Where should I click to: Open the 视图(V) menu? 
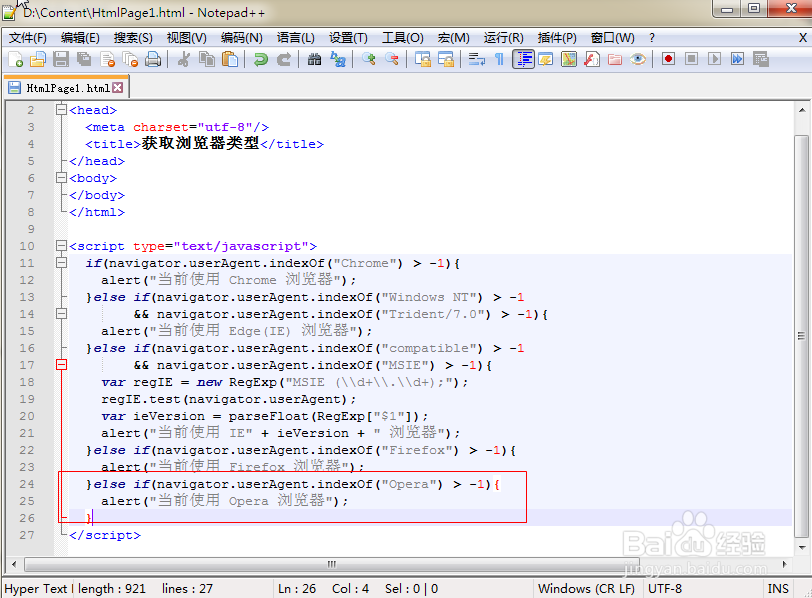click(x=186, y=38)
